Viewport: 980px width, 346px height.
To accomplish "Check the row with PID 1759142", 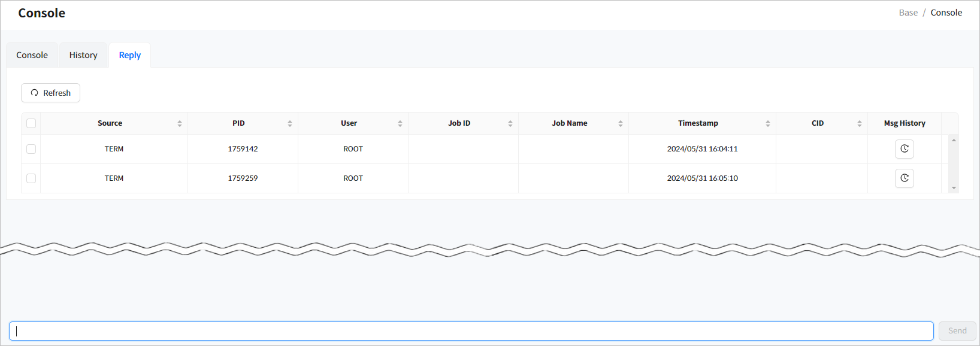I will click(x=31, y=149).
